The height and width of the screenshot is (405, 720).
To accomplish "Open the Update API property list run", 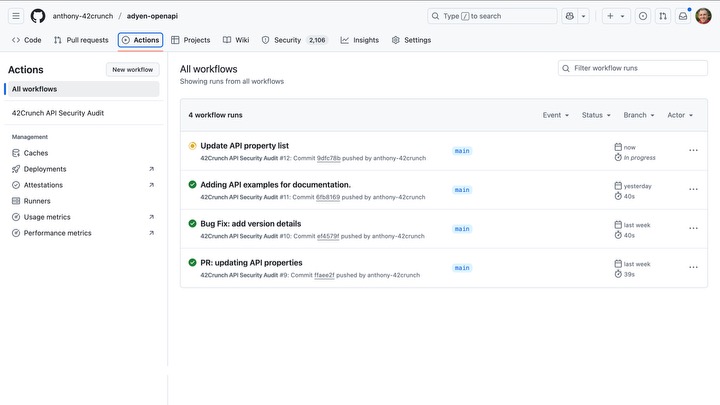I will 244,146.
